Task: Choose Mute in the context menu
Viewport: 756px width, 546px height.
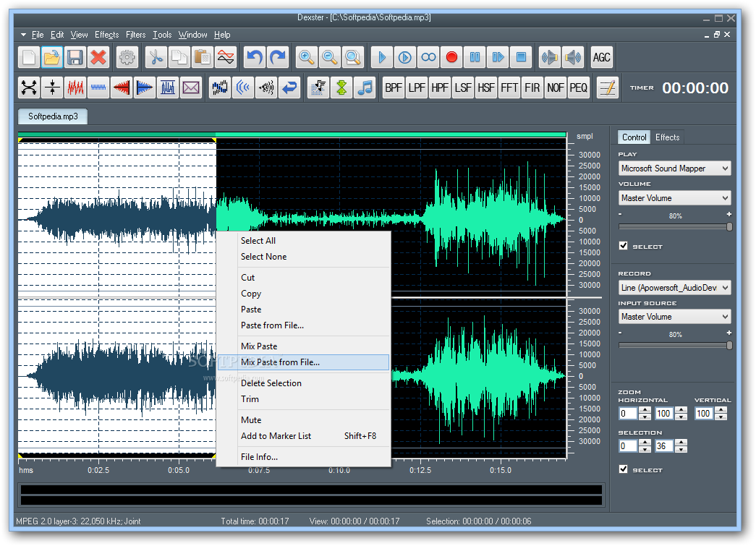Action: click(304, 419)
